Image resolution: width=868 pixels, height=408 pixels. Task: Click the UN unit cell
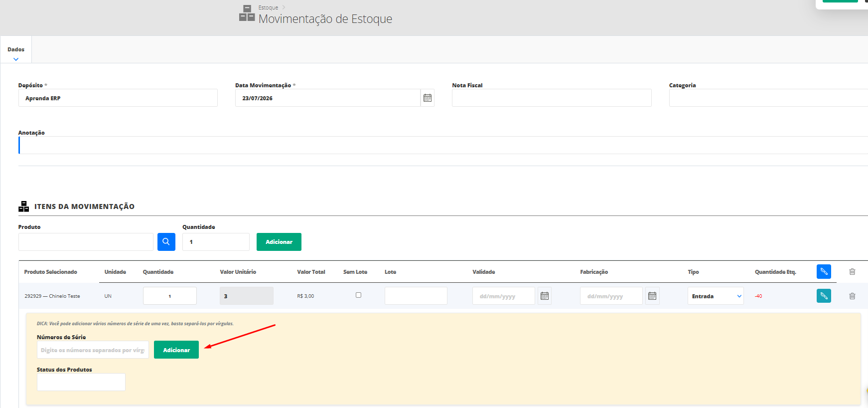click(108, 296)
